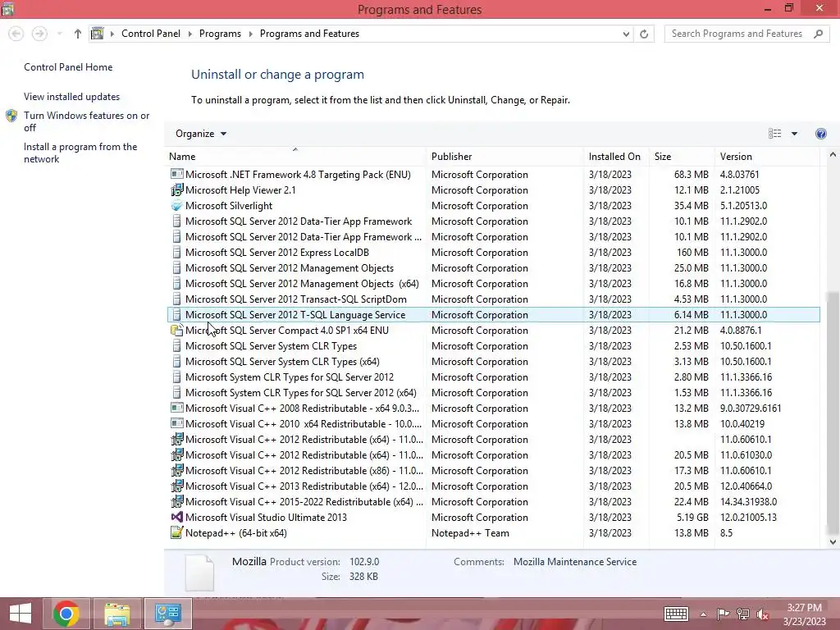Go up one level with Up arrow
This screenshot has width=840, height=630.
pyautogui.click(x=78, y=34)
